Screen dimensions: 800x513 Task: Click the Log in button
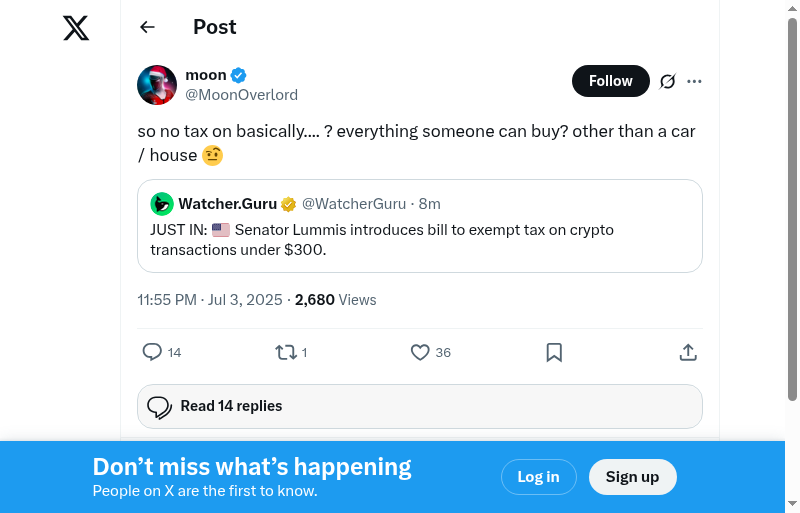(538, 477)
